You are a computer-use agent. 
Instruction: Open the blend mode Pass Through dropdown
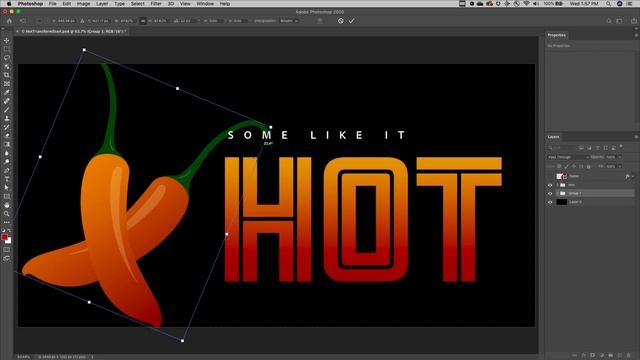coord(568,157)
